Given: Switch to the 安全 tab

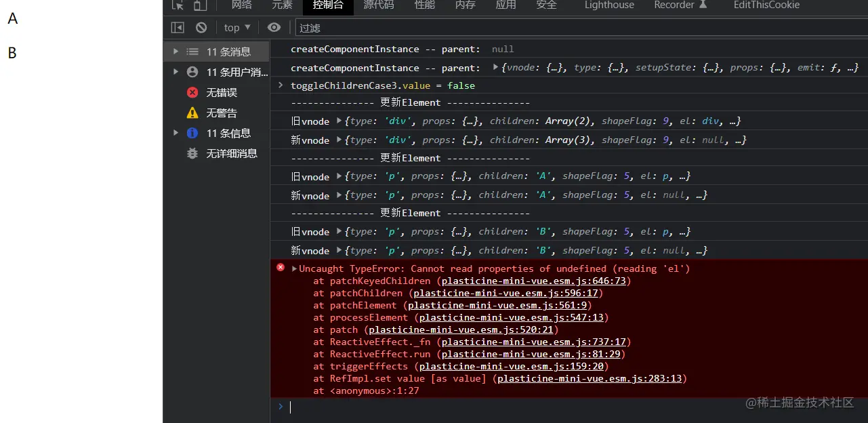Looking at the screenshot, I should coord(547,5).
